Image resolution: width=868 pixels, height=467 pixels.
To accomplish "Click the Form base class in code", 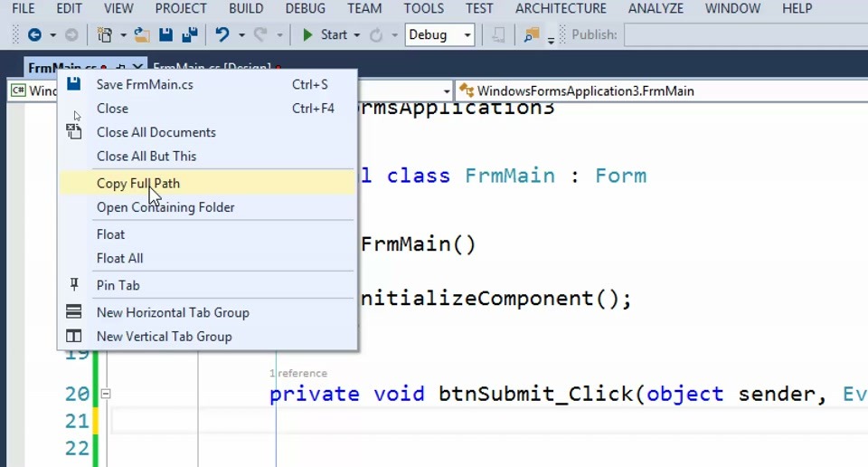I will [620, 176].
